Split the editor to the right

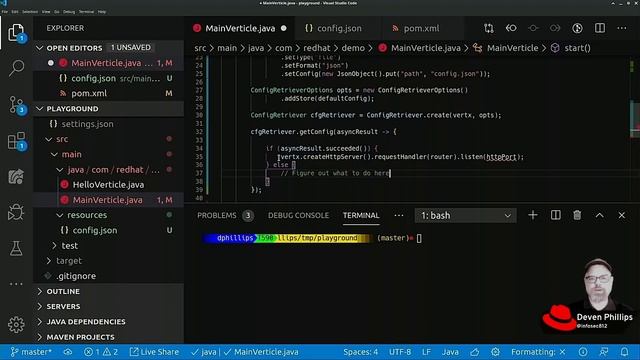click(600, 28)
